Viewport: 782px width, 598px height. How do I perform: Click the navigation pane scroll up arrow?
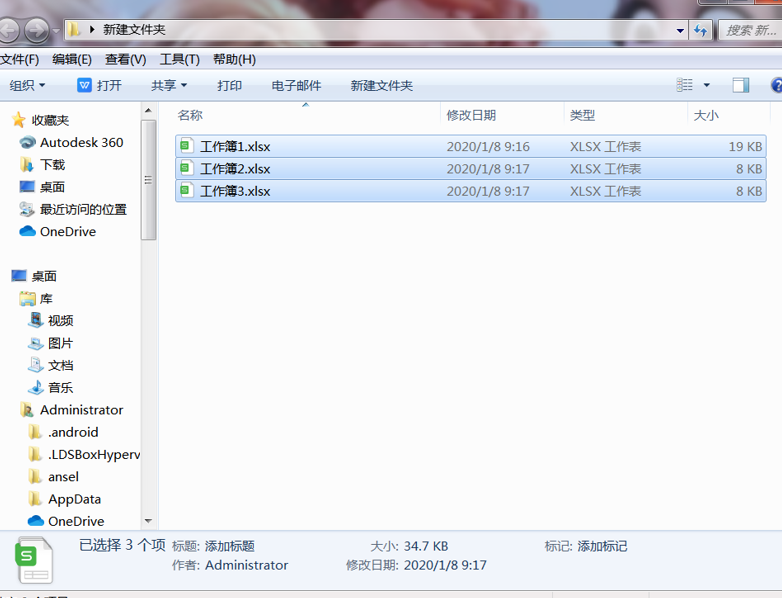[x=148, y=110]
